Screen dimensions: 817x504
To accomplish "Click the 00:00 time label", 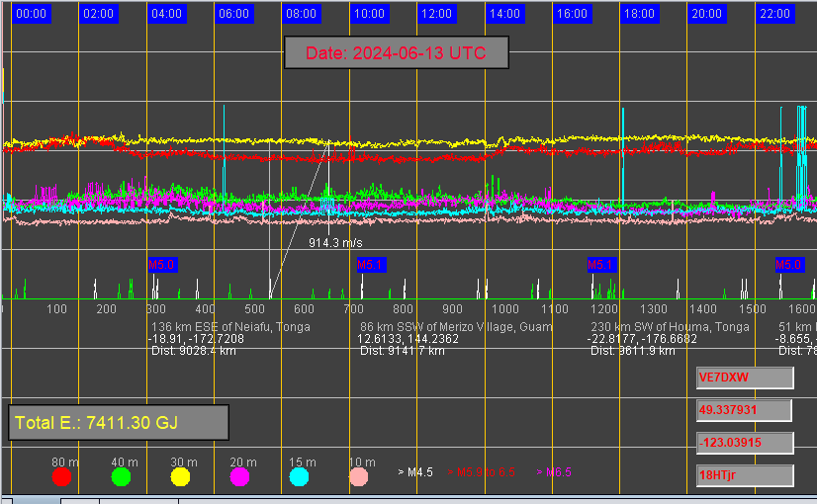I will 31,14.
